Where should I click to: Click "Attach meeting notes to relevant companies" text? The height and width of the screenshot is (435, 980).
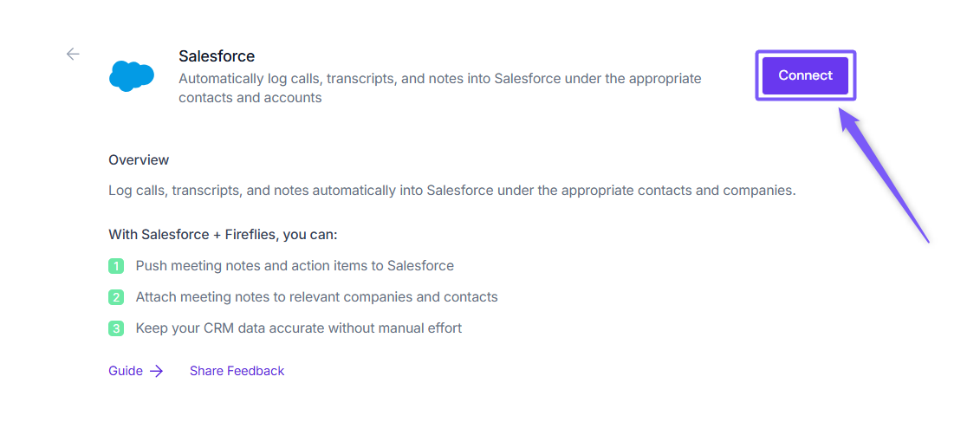point(316,297)
